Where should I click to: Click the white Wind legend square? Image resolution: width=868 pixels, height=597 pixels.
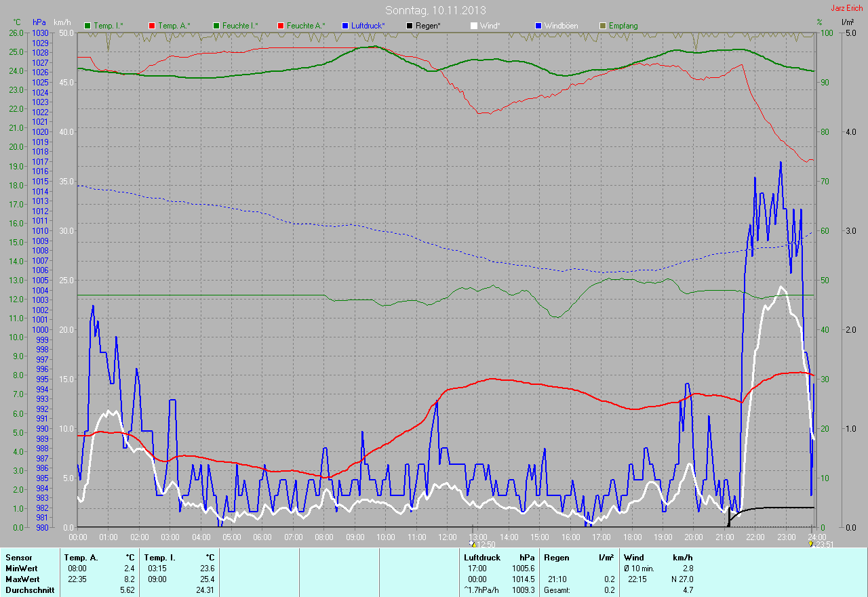click(x=474, y=26)
